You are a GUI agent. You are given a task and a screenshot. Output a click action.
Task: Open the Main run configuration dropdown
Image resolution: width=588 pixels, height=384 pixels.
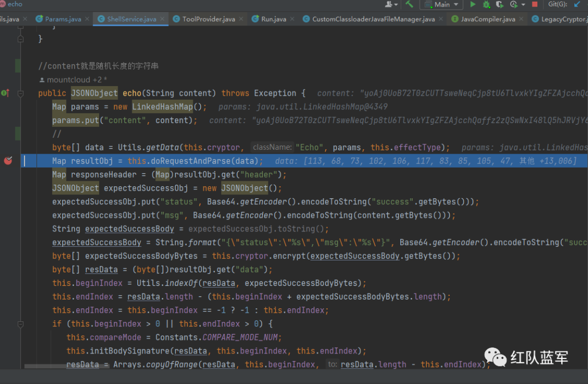coord(442,4)
